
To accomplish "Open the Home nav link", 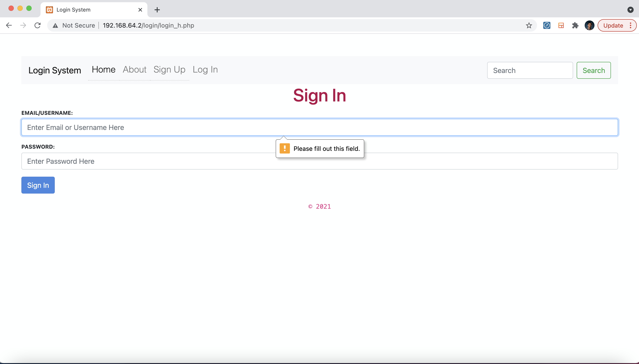I will [104, 69].
